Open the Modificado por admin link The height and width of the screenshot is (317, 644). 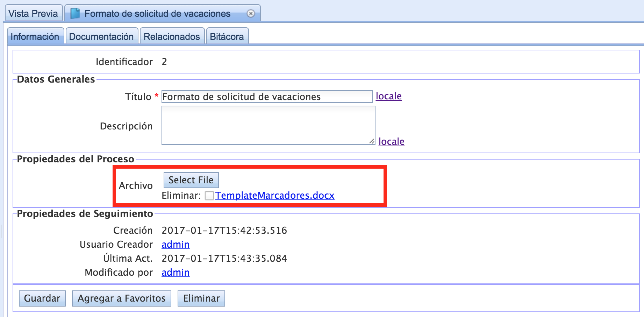coord(176,272)
